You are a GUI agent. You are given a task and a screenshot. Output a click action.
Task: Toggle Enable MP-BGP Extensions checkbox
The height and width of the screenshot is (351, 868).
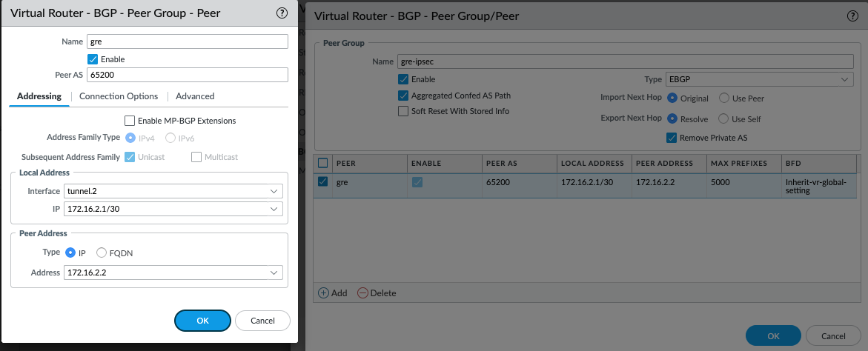point(130,120)
